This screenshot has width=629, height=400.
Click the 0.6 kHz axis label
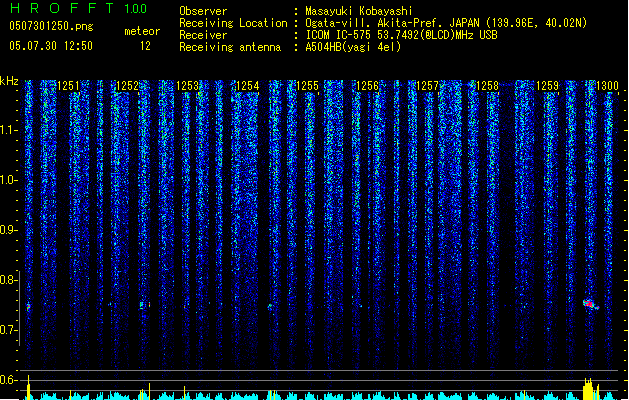[8, 380]
